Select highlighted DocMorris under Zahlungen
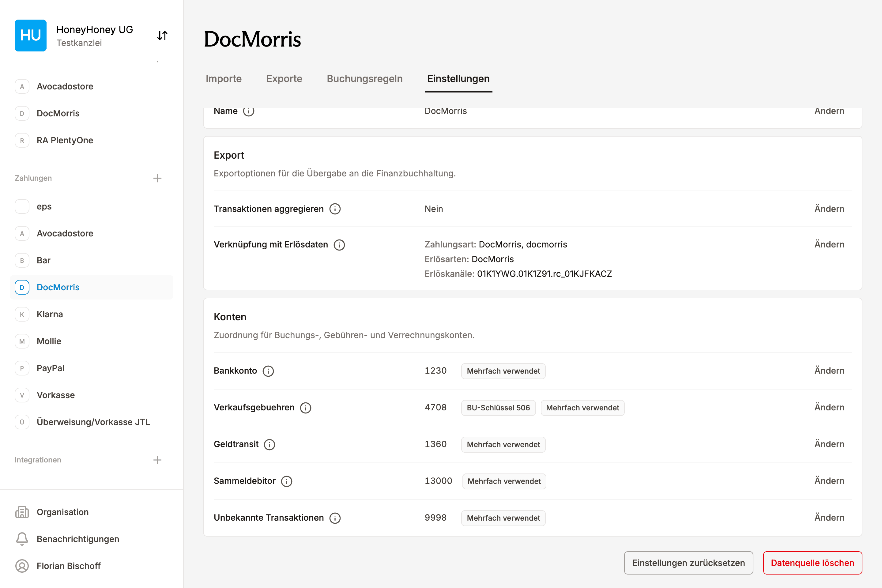The width and height of the screenshot is (882, 588). [92, 287]
